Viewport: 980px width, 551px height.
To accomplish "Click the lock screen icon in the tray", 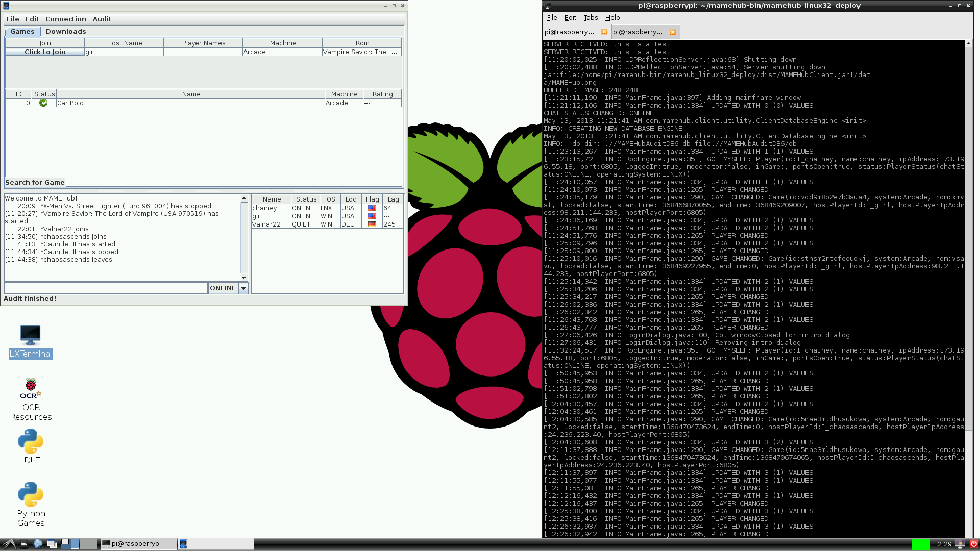I will pyautogui.click(x=960, y=544).
